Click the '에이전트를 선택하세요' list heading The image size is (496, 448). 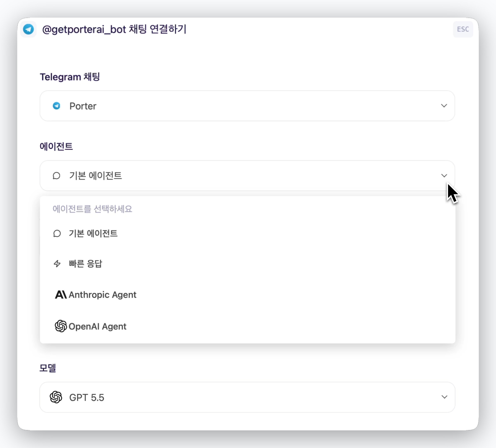(x=92, y=209)
